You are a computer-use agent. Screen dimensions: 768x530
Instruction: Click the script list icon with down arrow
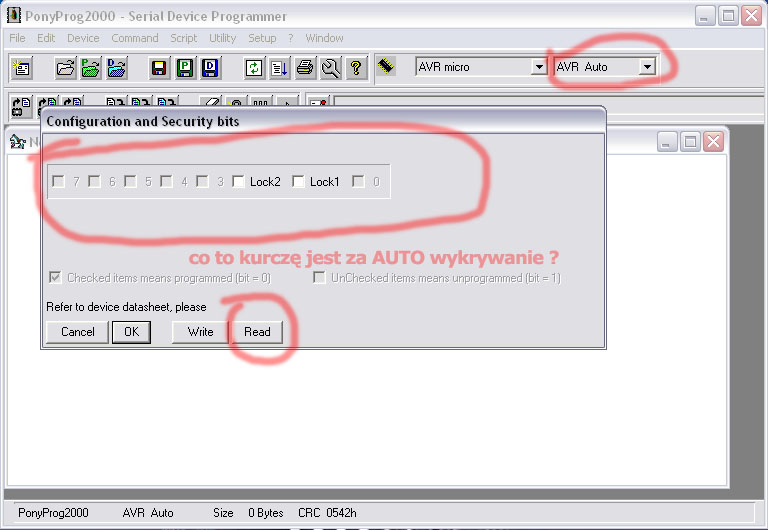click(x=279, y=68)
